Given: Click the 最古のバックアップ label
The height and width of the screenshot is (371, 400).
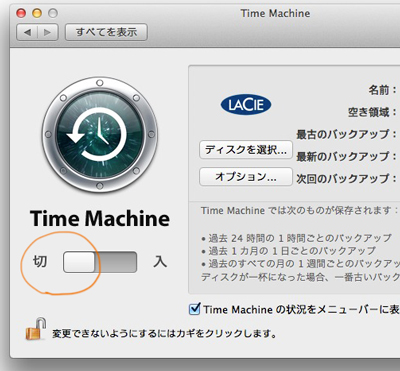Looking at the screenshot, I should [x=347, y=134].
